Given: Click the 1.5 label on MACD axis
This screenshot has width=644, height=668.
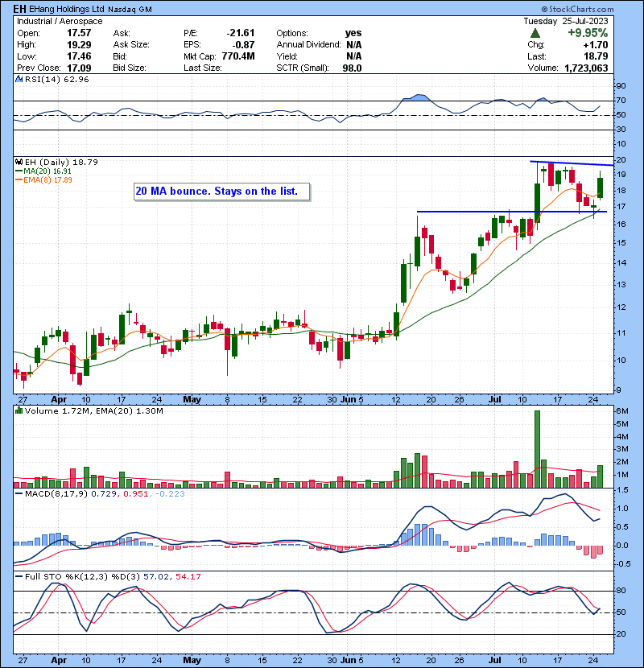Looking at the screenshot, I should (x=622, y=490).
